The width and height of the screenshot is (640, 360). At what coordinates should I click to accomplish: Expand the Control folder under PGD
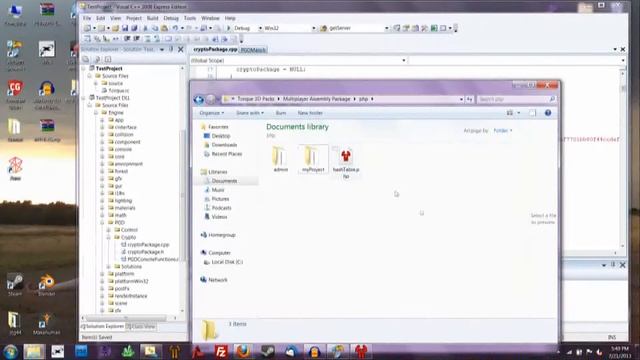pos(109,230)
